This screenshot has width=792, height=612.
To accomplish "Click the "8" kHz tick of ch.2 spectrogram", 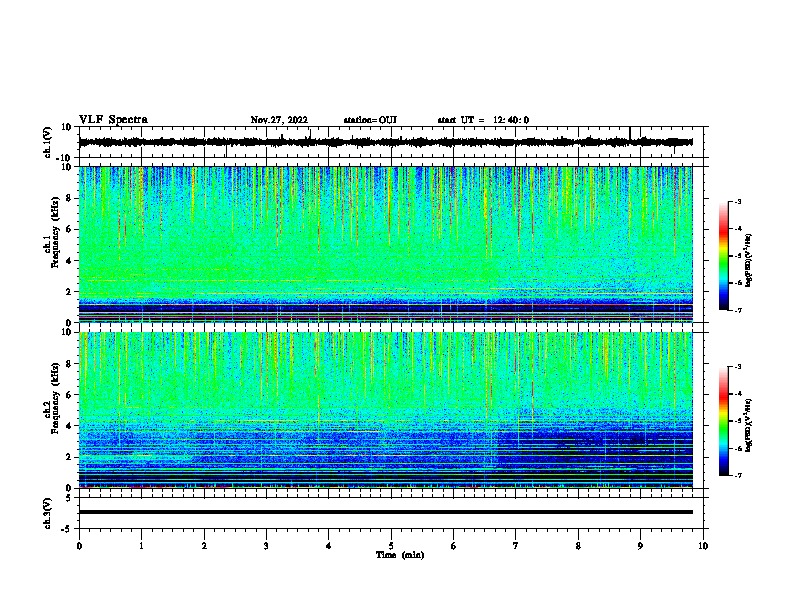I will tap(70, 364).
